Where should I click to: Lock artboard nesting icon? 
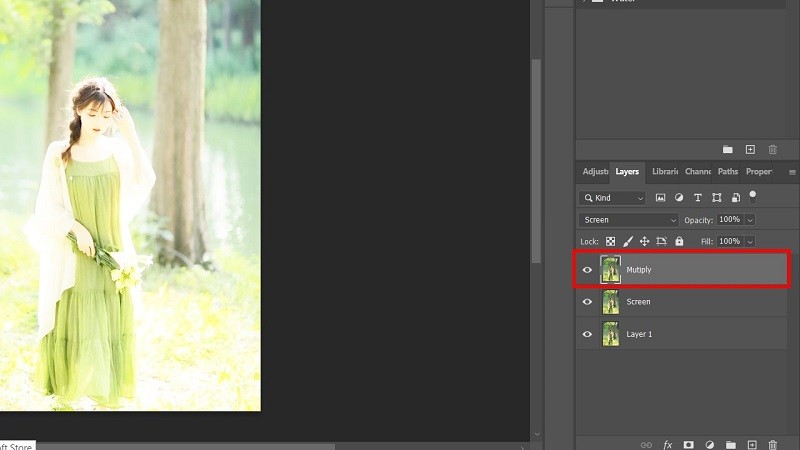[662, 241]
